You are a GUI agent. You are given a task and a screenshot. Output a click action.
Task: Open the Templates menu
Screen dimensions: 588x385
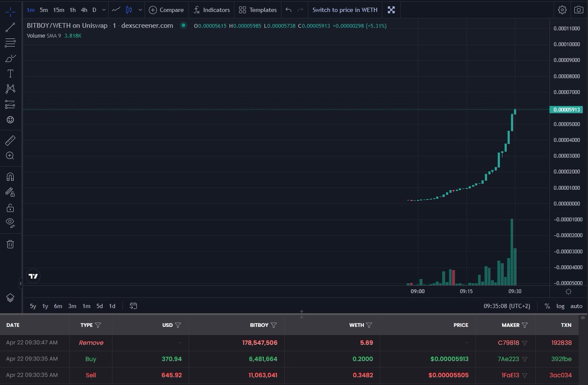(x=258, y=10)
